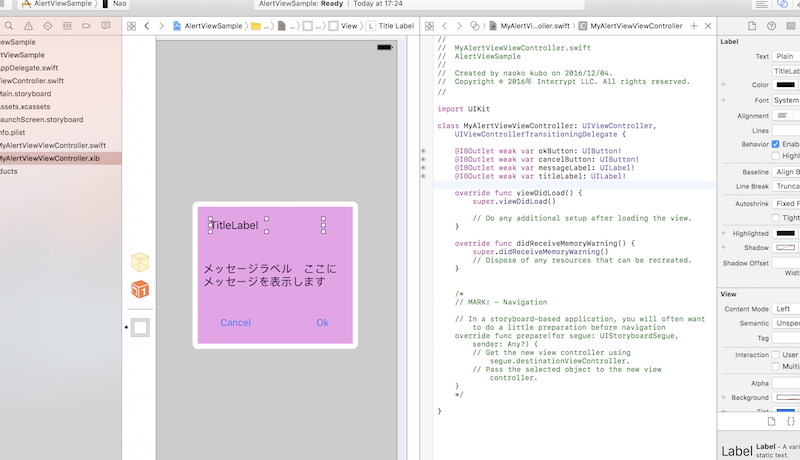Click the okButton outlet connection circle
The image size is (800, 460).
pyautogui.click(x=423, y=151)
